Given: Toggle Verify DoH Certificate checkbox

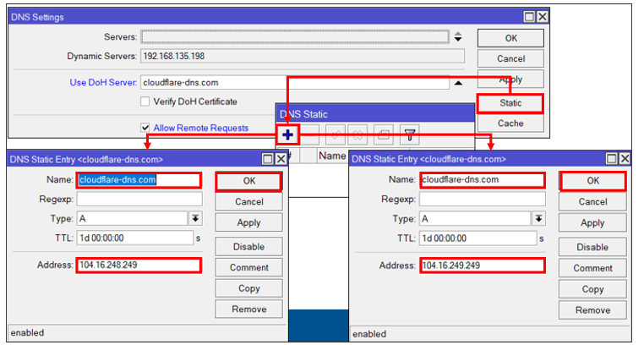Looking at the screenshot, I should (x=145, y=101).
